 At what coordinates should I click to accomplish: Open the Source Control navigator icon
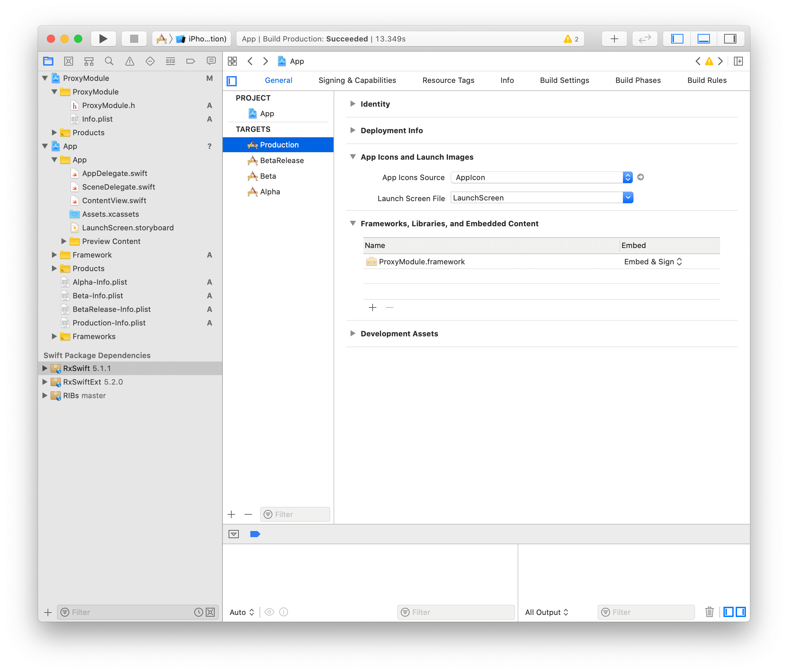pos(69,61)
